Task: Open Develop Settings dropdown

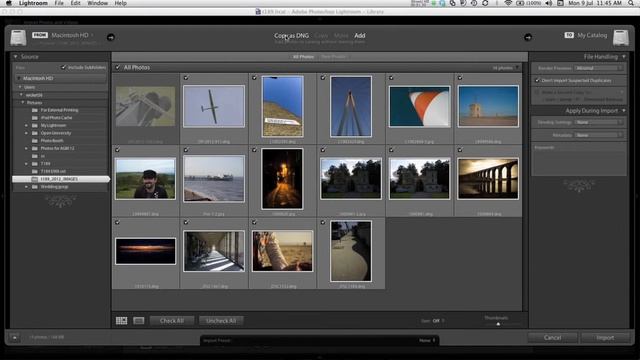Action: (x=599, y=122)
